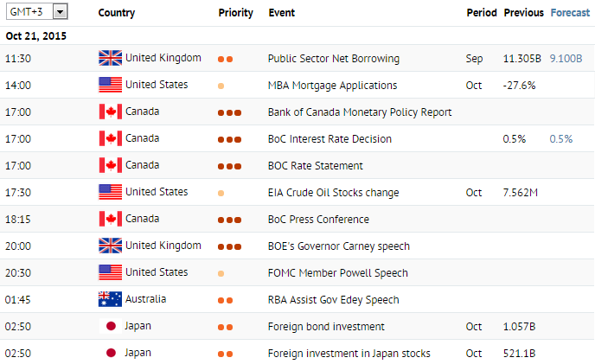
Task: Sort by the Forecast column header
Action: coord(570,12)
